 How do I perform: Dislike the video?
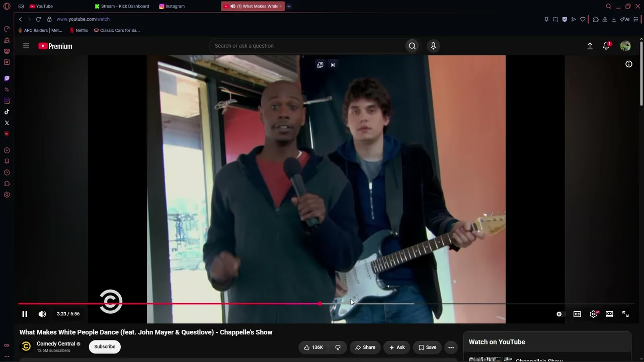click(x=338, y=347)
